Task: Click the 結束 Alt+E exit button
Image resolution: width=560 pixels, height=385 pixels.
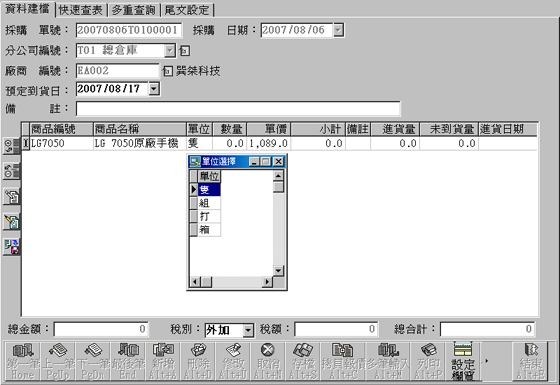Action: [530, 361]
